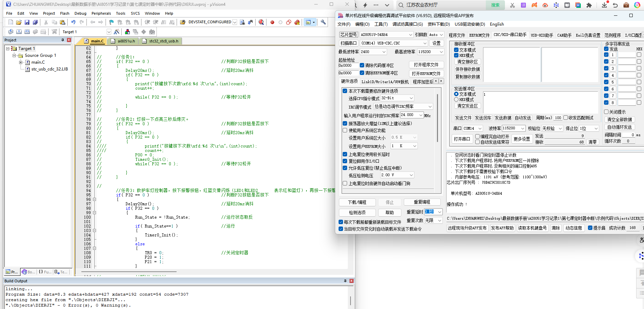Open the Configuration wrench icon
The height and width of the screenshot is (309, 644).
coord(323,22)
